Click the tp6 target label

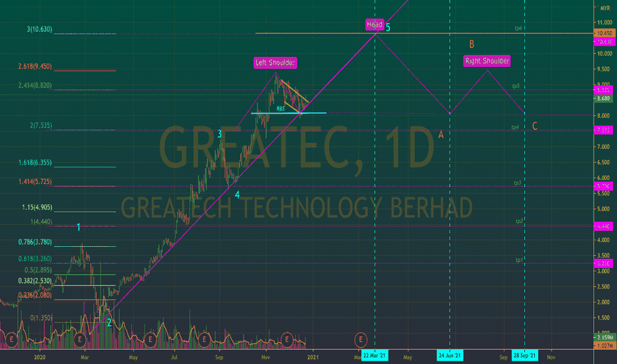click(x=518, y=28)
